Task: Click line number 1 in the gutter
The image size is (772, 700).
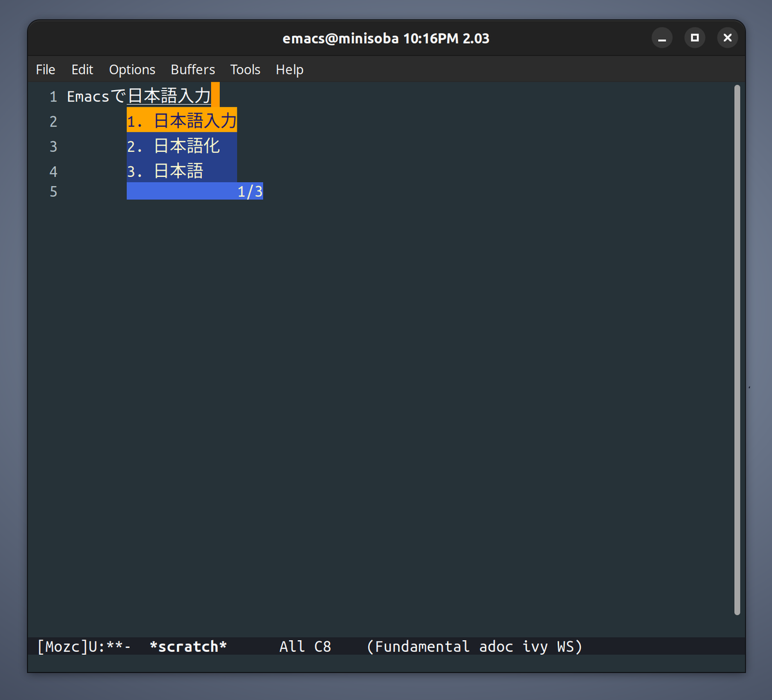Action: (x=53, y=97)
